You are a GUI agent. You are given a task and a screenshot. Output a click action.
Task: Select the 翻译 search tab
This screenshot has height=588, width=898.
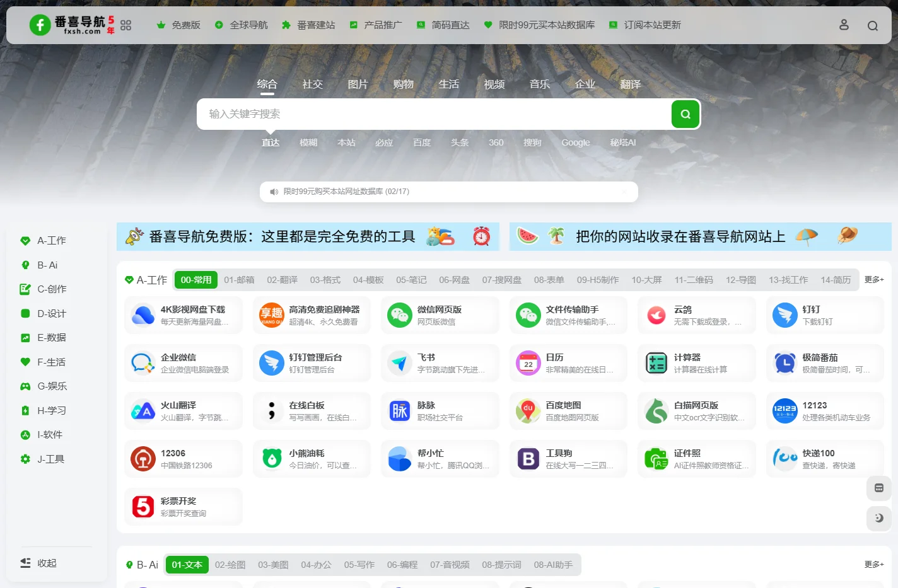[631, 84]
